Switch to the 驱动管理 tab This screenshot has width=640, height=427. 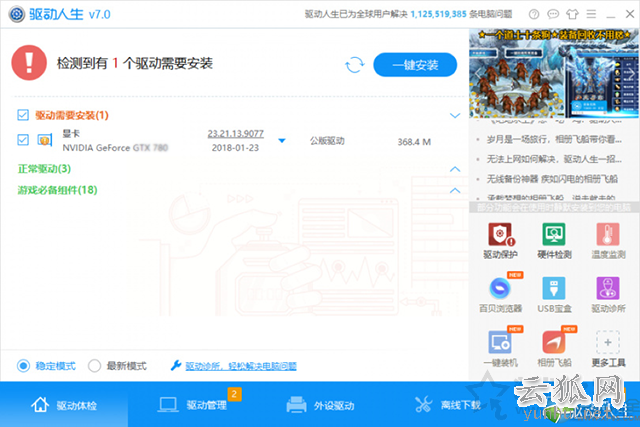click(192, 405)
